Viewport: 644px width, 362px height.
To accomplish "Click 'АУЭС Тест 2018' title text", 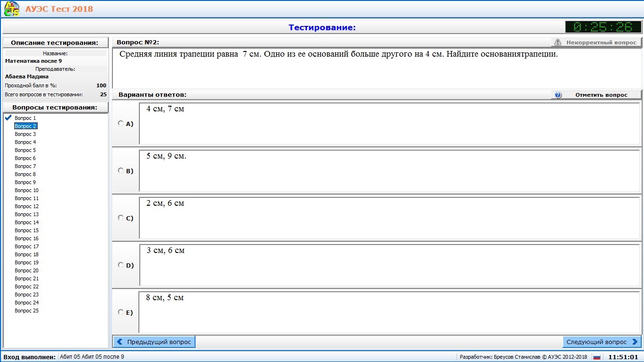I will (59, 9).
